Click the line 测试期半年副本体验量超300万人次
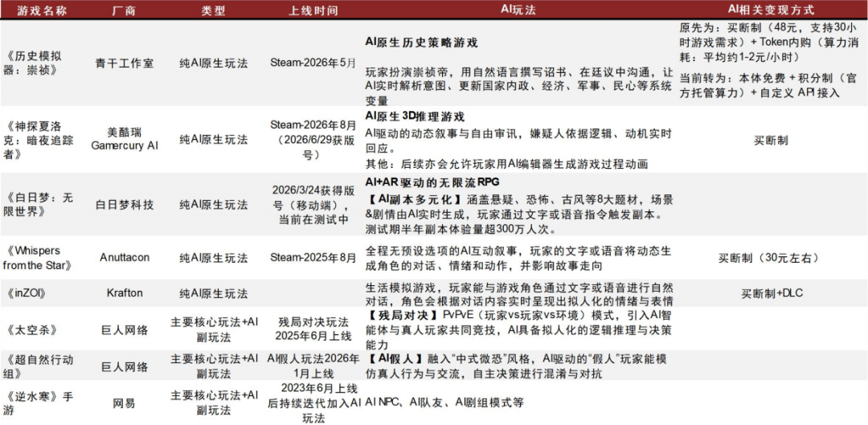Viewport: 868px width, 425px height. [x=461, y=229]
